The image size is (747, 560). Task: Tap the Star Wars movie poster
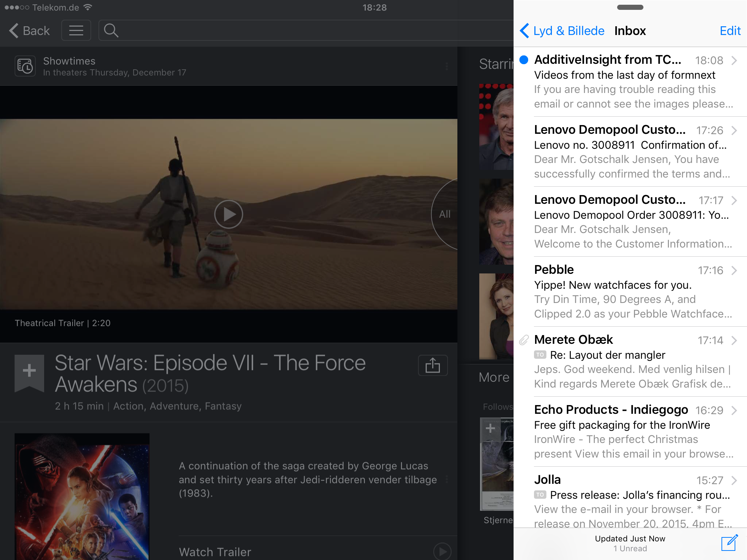tap(82, 496)
